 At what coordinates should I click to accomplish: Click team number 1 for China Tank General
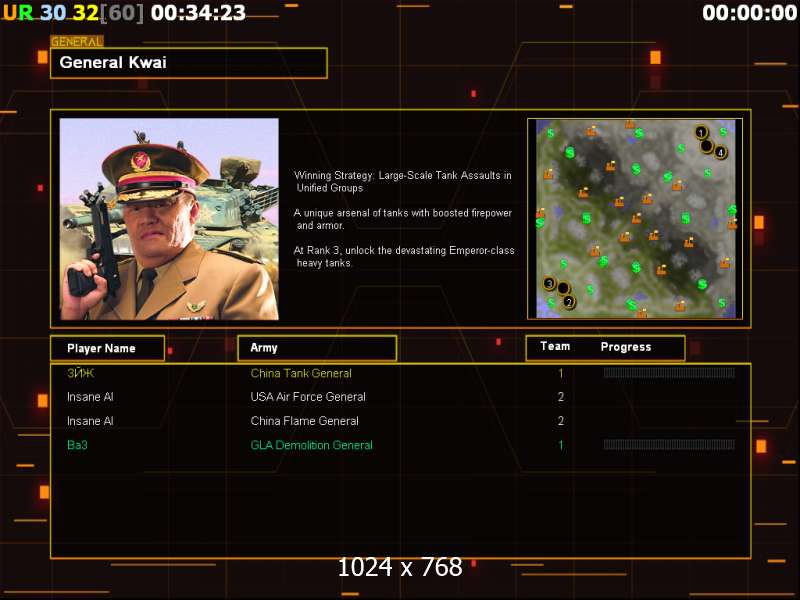tap(561, 373)
